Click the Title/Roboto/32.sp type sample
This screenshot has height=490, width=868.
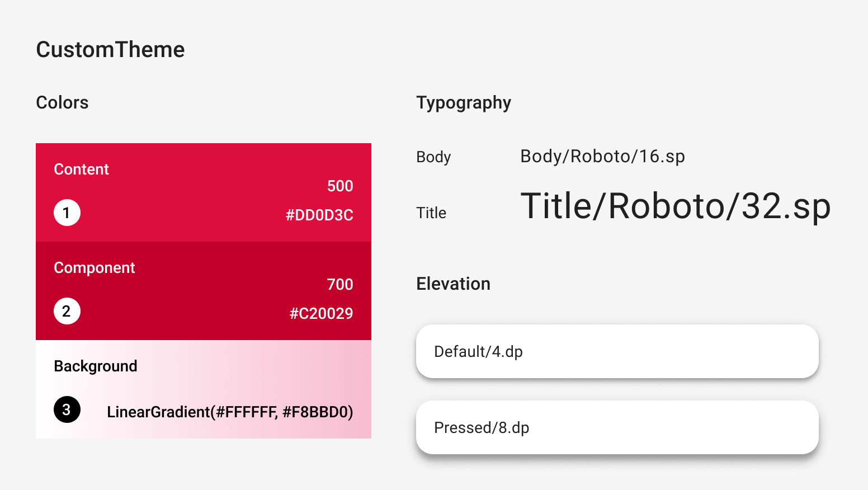(675, 206)
